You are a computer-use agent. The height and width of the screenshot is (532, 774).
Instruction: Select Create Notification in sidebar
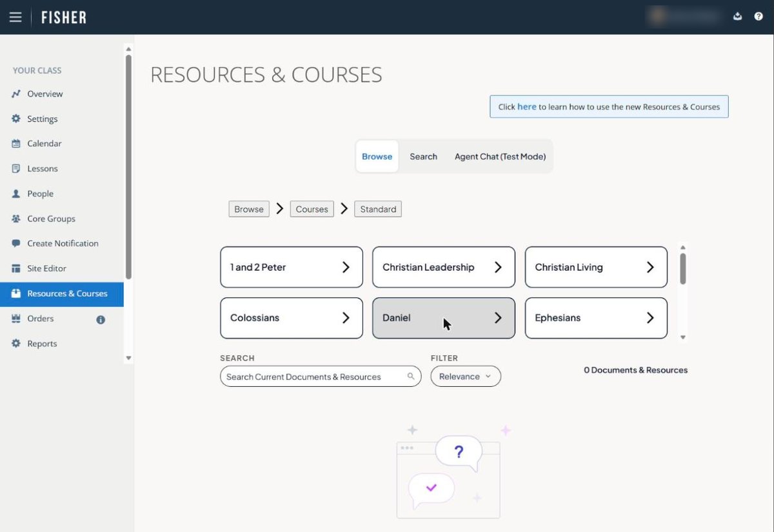coord(62,244)
